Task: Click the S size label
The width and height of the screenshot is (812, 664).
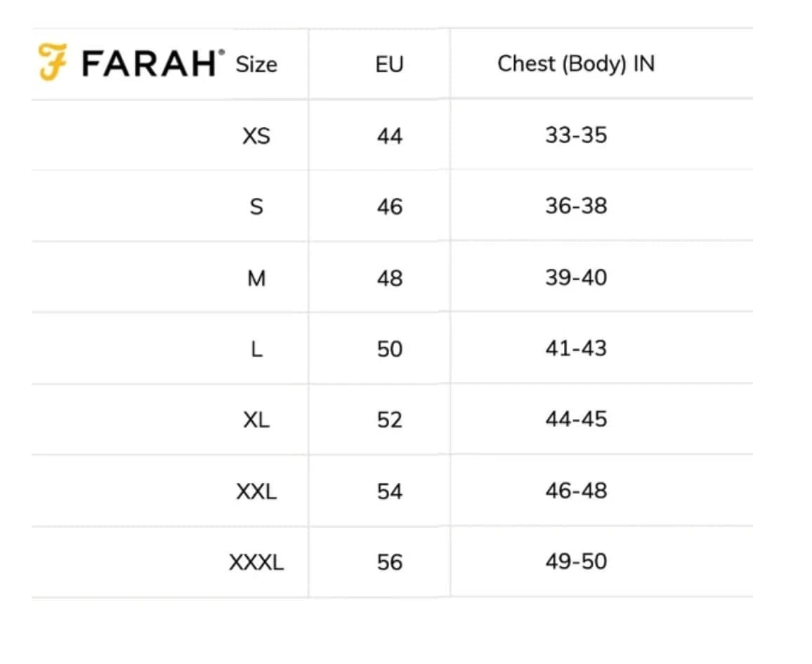Action: click(x=256, y=207)
